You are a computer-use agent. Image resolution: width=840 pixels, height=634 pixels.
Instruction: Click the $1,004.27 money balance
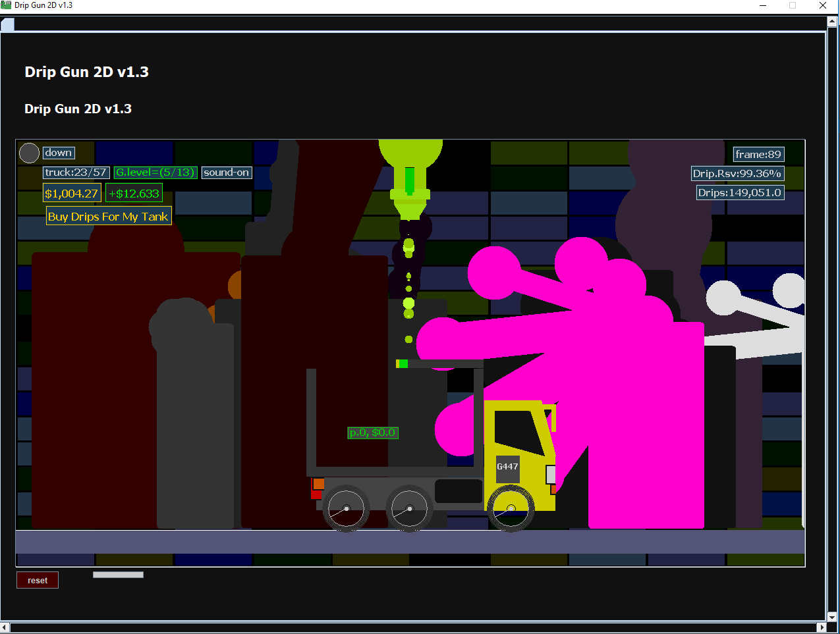[x=72, y=194]
